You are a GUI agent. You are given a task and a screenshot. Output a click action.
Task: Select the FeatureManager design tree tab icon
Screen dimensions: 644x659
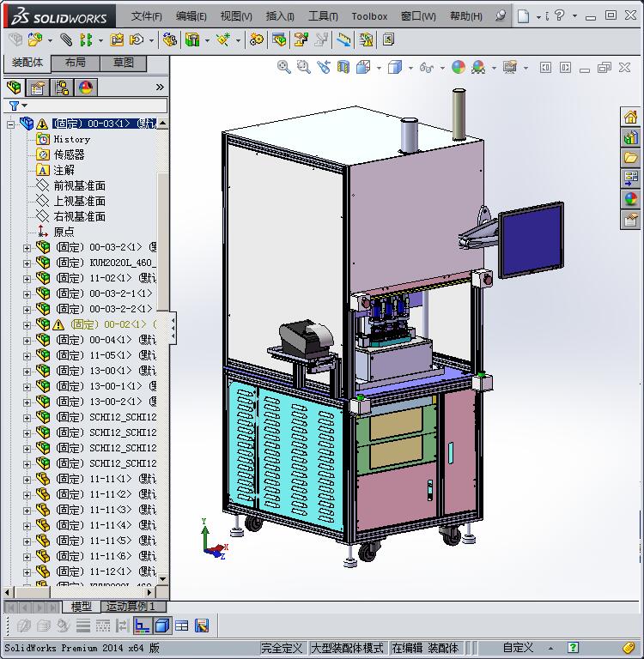(15, 88)
